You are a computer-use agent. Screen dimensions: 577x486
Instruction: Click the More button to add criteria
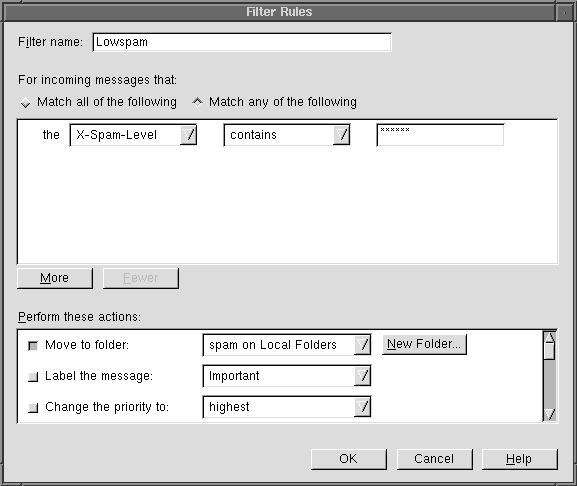point(55,278)
